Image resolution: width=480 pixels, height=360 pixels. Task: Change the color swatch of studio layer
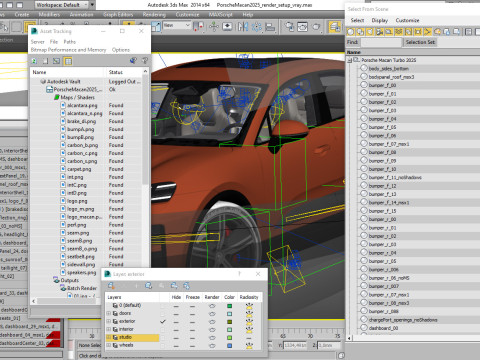click(x=229, y=338)
